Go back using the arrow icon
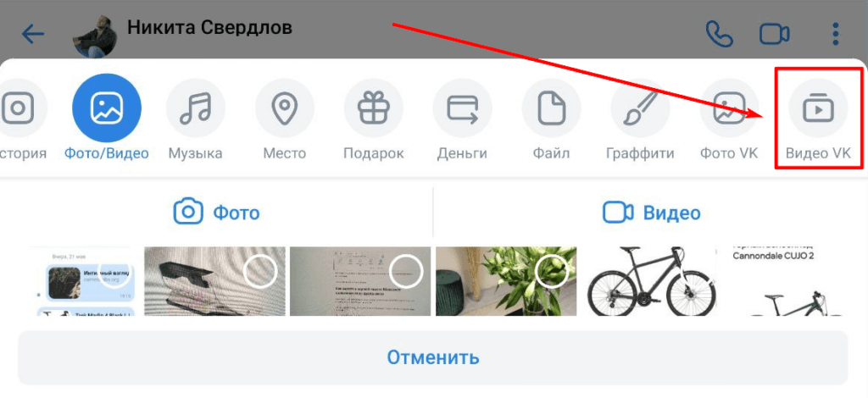Screen dimensions: 868x398 pos(33,34)
